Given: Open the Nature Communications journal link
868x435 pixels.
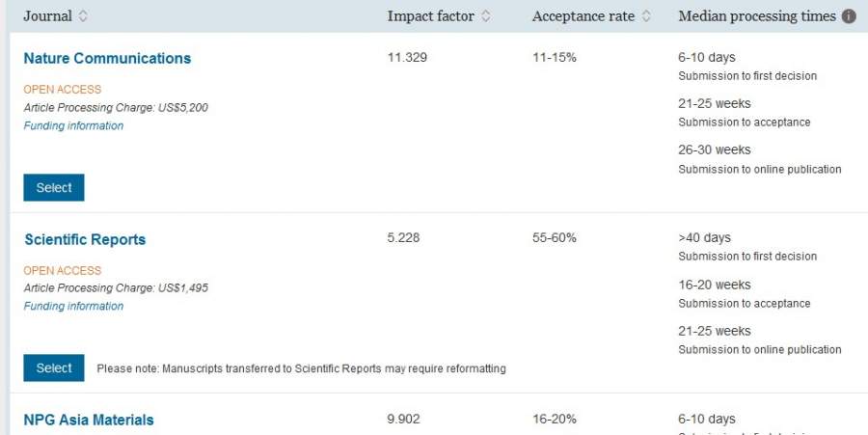Looking at the screenshot, I should [107, 58].
